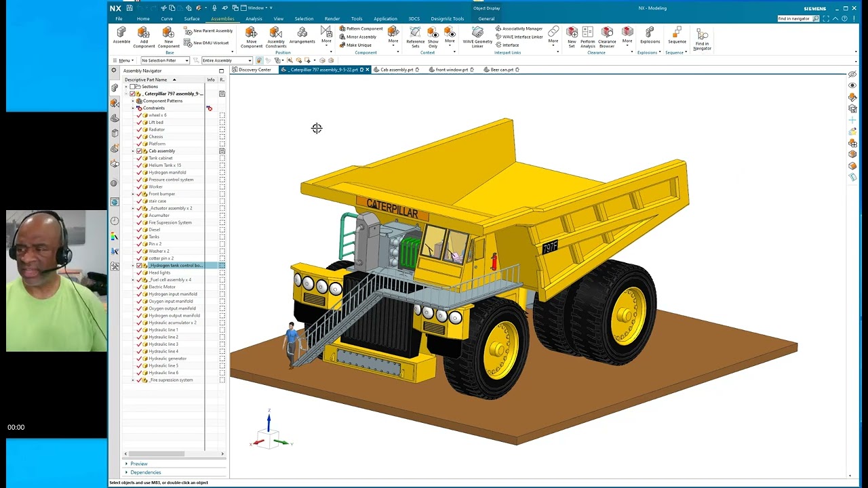Image resolution: width=868 pixels, height=488 pixels.
Task: Save the file using the quick access icon
Action: coord(129,8)
